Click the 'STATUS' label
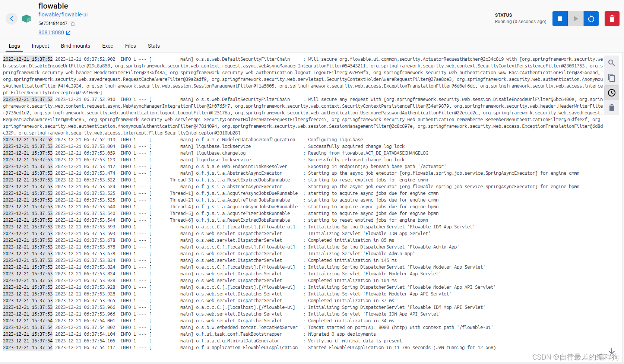 coord(503,15)
